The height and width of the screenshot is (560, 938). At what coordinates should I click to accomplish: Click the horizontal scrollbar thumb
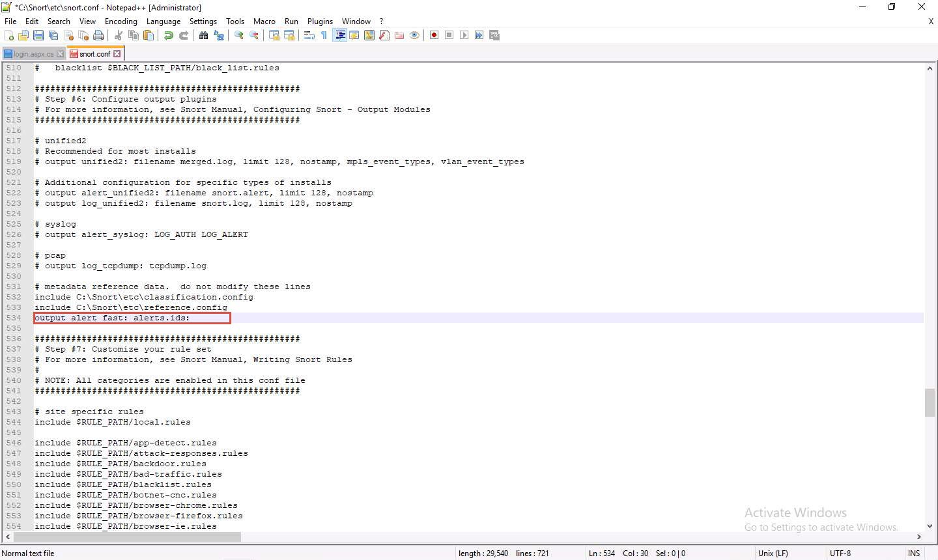click(x=127, y=537)
